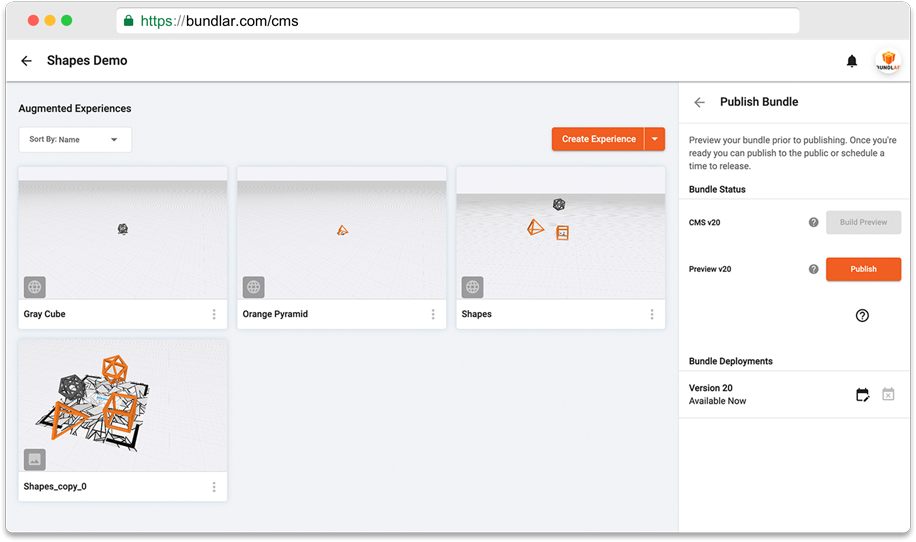Click the outlined help circle icon below Publish
This screenshot has width=916, height=542.
pos(862,315)
